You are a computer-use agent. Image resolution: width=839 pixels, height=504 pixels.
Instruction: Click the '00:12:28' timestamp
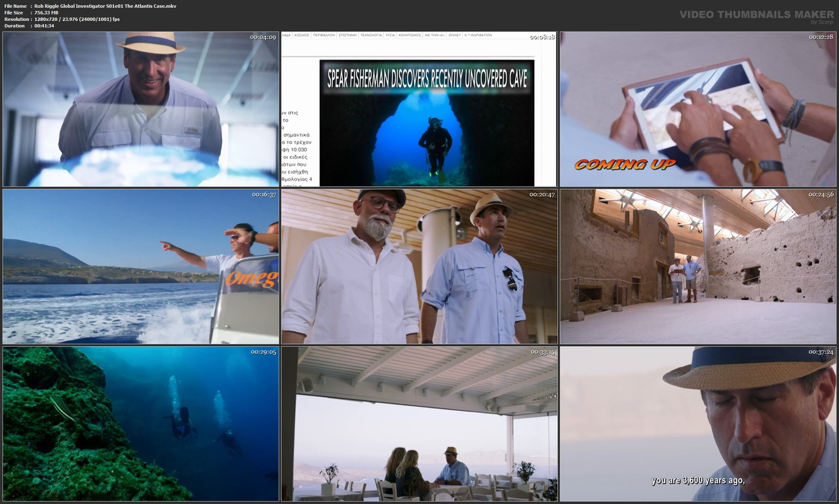pos(821,37)
